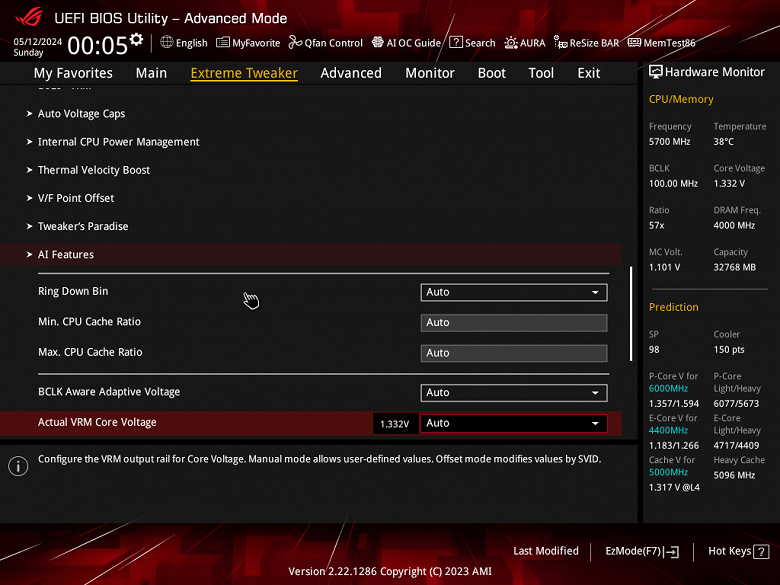Launch MemTest86 icon
780x585 pixels.
pyautogui.click(x=634, y=42)
